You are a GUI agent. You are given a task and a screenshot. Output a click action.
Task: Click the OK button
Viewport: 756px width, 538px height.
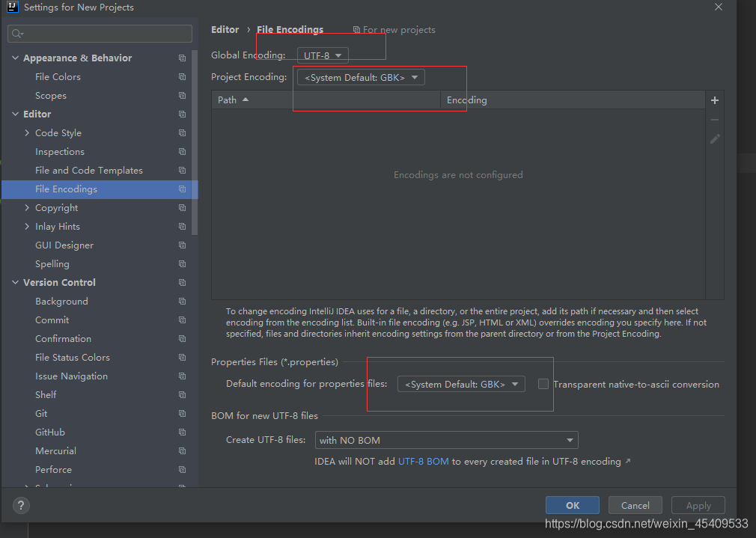tap(573, 505)
